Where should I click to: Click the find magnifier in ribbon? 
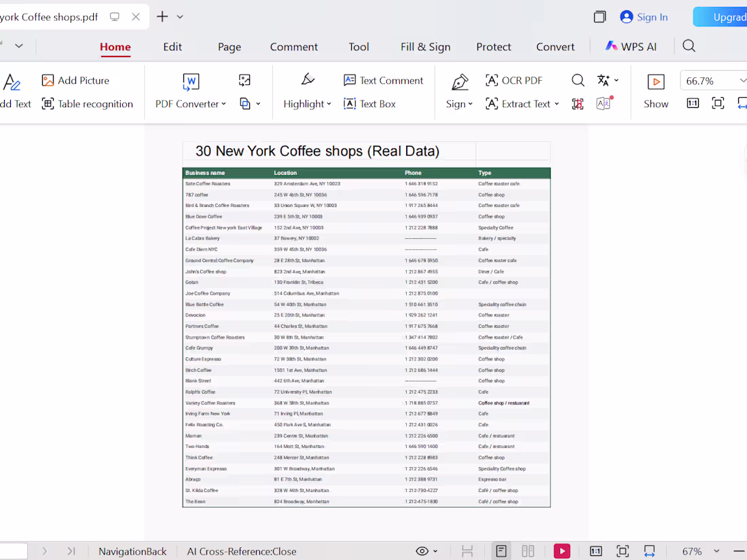(578, 81)
